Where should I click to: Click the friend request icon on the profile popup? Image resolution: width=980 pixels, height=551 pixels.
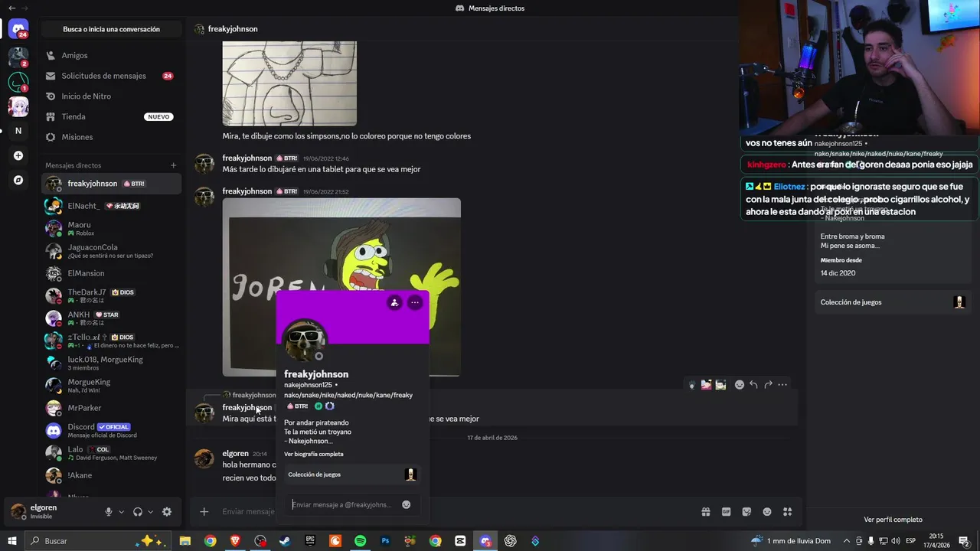[x=394, y=302]
